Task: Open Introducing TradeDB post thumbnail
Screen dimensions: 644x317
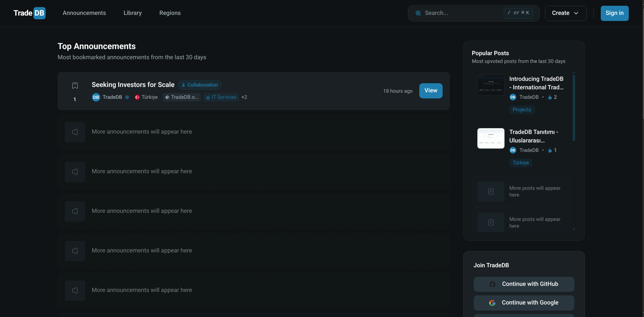Action: (491, 85)
